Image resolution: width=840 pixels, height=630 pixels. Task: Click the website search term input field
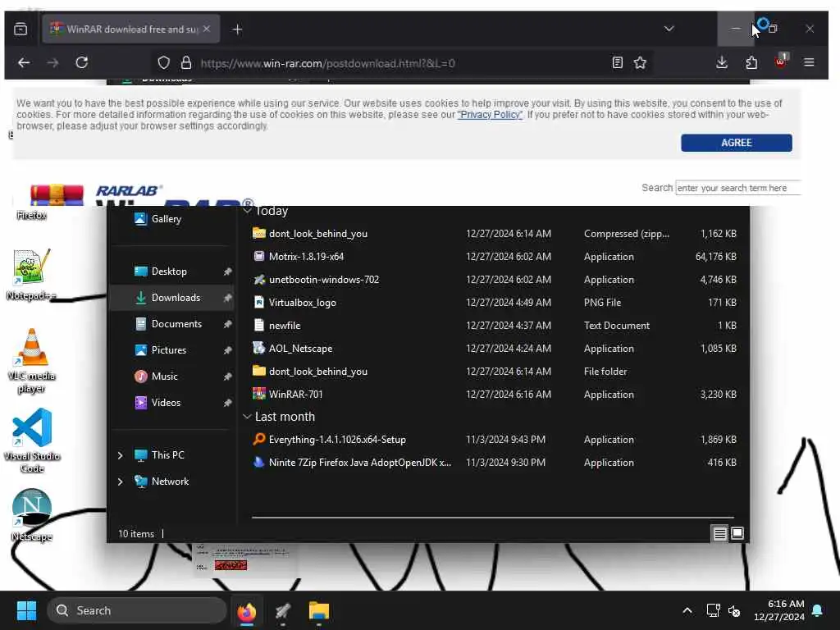(x=737, y=188)
